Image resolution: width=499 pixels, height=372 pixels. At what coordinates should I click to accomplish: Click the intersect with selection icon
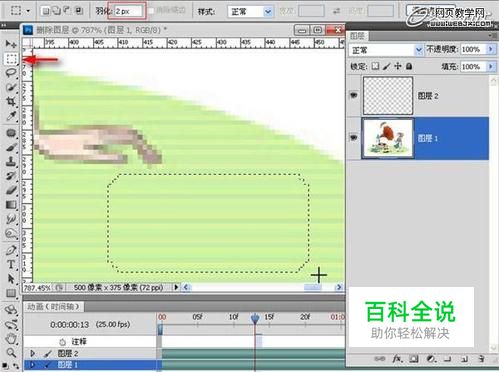(x=79, y=11)
